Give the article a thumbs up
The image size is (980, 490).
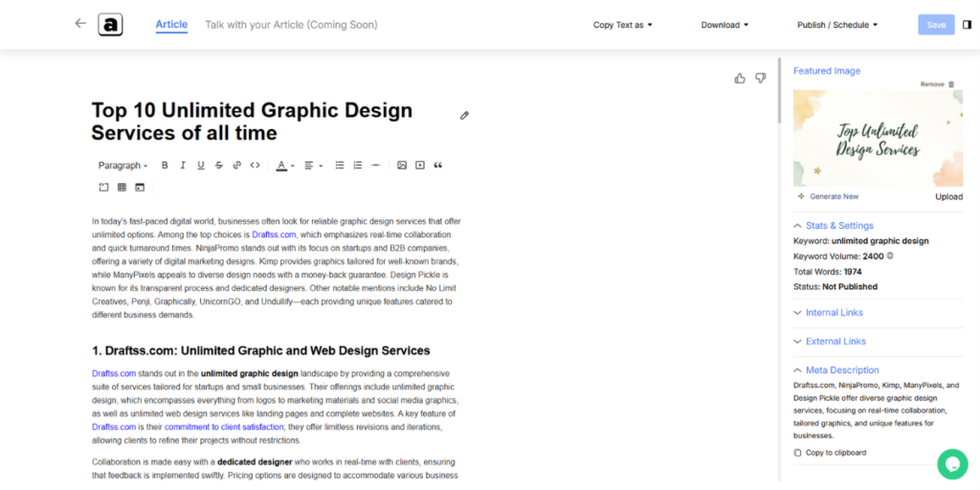click(x=740, y=78)
